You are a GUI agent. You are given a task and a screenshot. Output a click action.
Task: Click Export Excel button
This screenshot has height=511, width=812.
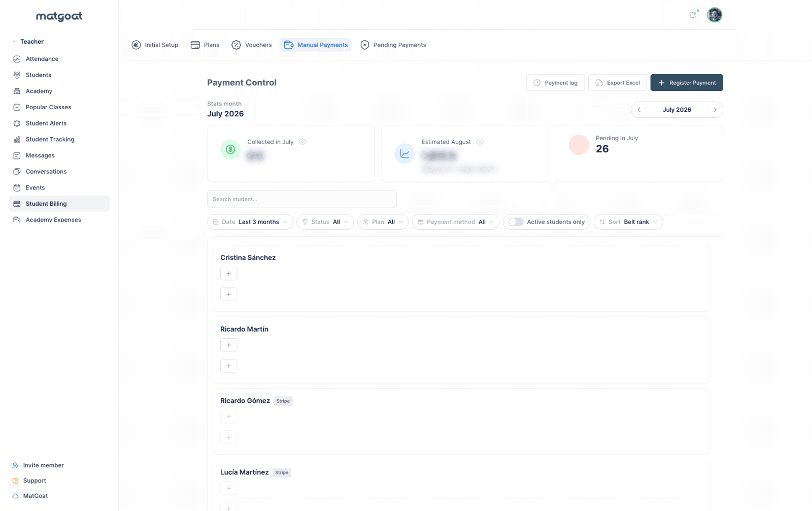coord(618,83)
